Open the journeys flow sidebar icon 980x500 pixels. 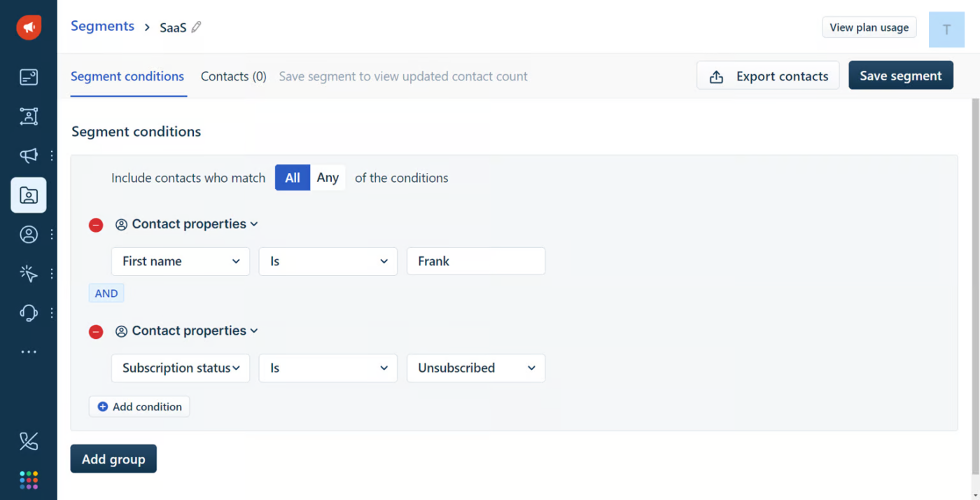pos(29,116)
